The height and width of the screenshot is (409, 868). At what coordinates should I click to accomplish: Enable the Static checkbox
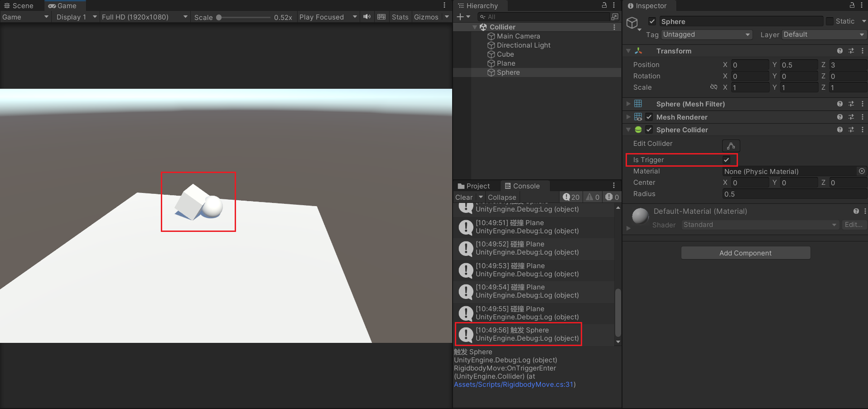829,21
